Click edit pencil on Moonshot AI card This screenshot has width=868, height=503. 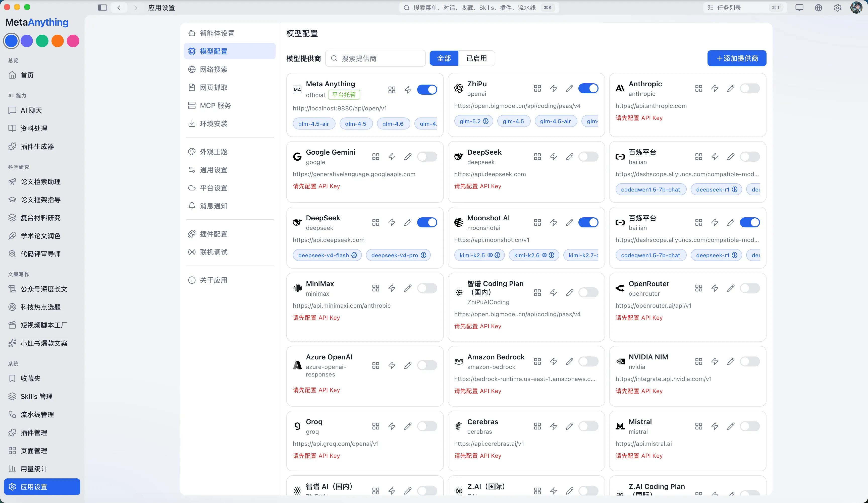pos(569,222)
